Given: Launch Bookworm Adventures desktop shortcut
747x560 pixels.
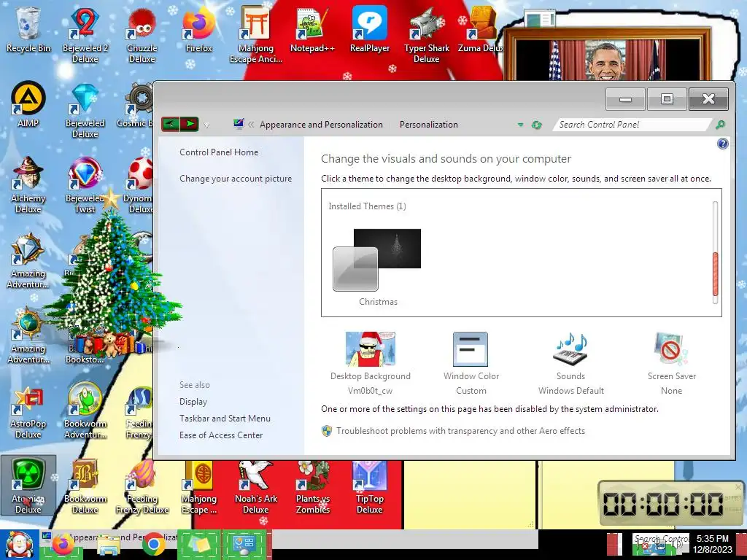Looking at the screenshot, I should coord(85,411).
